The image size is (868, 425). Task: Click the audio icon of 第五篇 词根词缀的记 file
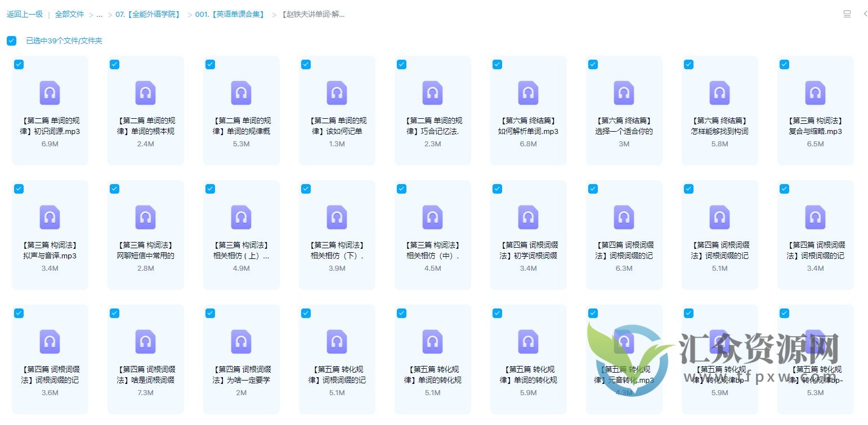pos(337,342)
